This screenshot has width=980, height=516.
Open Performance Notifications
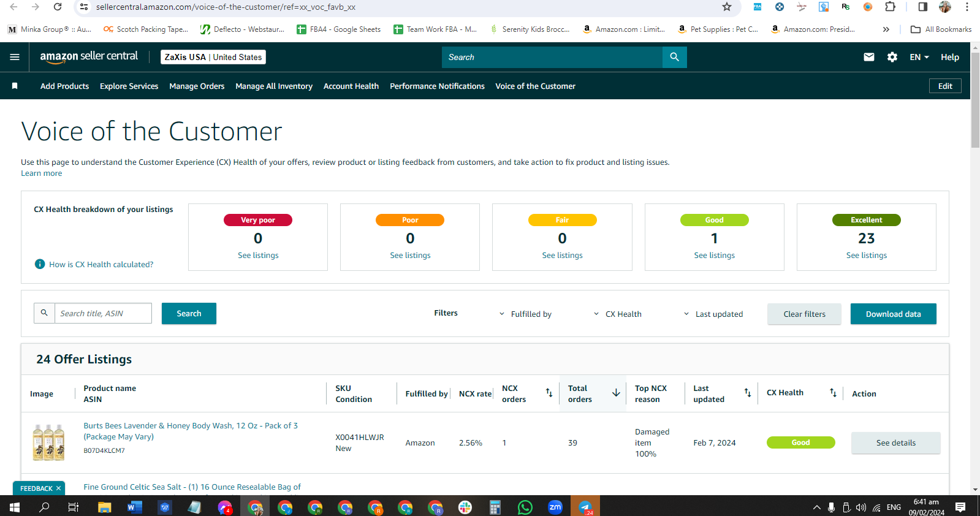(437, 86)
